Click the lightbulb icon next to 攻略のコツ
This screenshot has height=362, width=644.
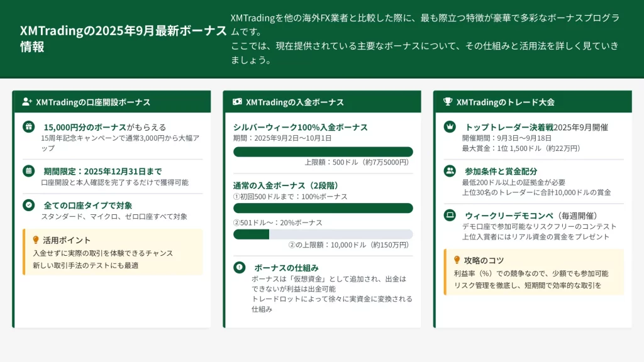click(x=457, y=260)
